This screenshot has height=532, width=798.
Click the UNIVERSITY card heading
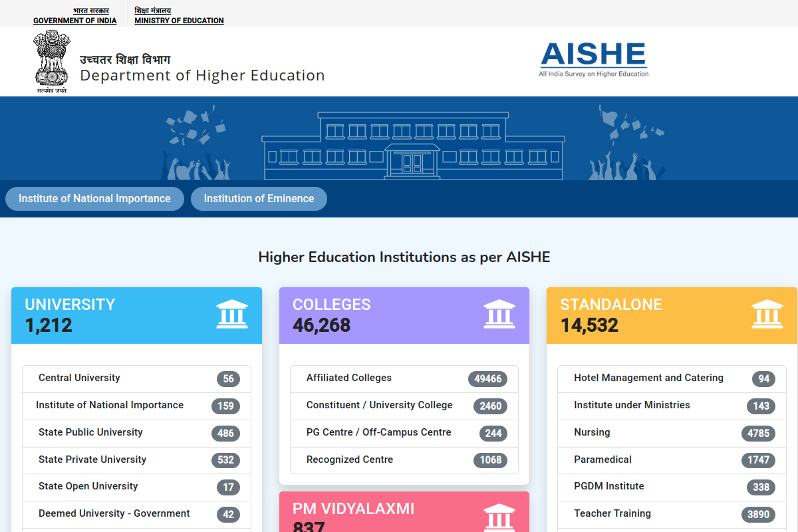(x=70, y=305)
